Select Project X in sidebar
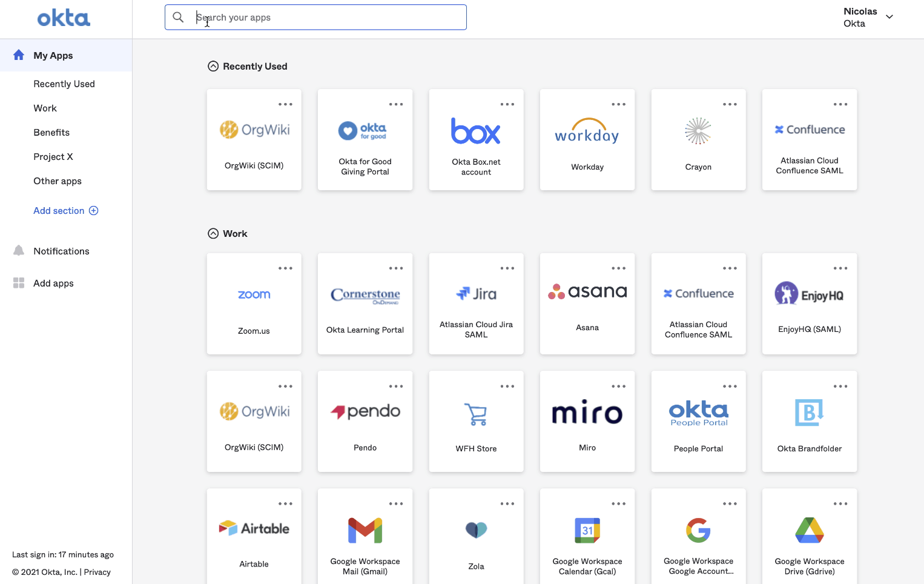 coord(53,157)
